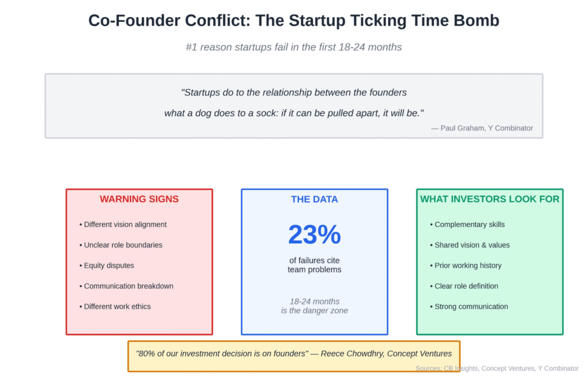The width and height of the screenshot is (588, 380).
Task: Click the Shared vision & values bullet
Action: click(472, 245)
